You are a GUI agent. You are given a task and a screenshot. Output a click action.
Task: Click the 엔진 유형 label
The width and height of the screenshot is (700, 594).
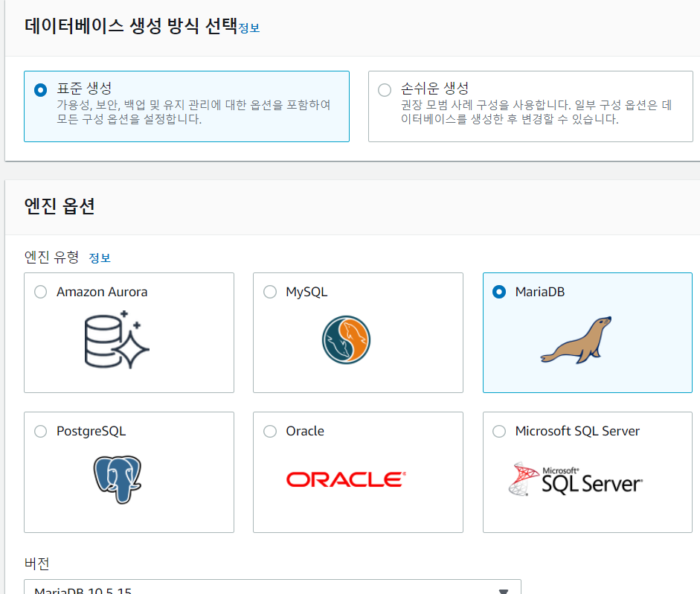pyautogui.click(x=51, y=258)
